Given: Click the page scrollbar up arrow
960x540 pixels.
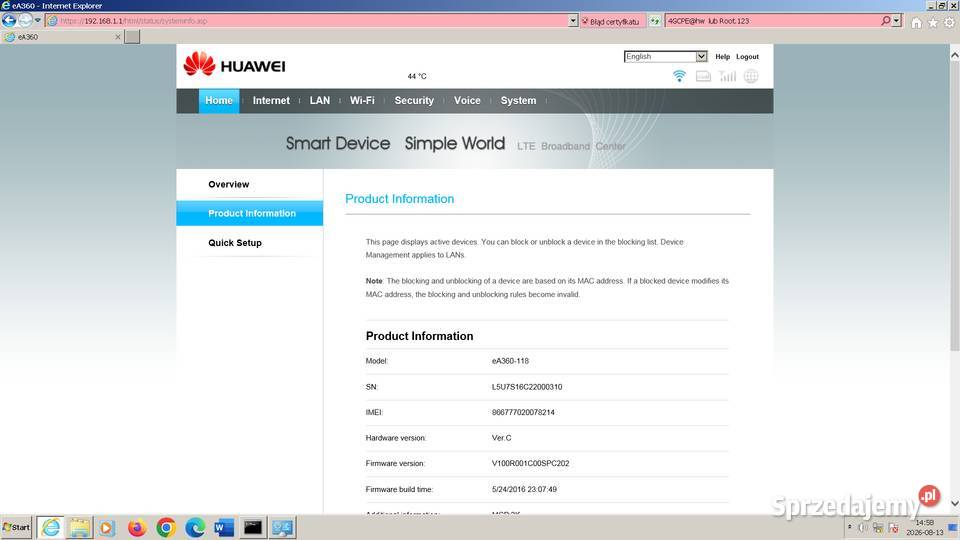Looking at the screenshot, I should 954,54.
